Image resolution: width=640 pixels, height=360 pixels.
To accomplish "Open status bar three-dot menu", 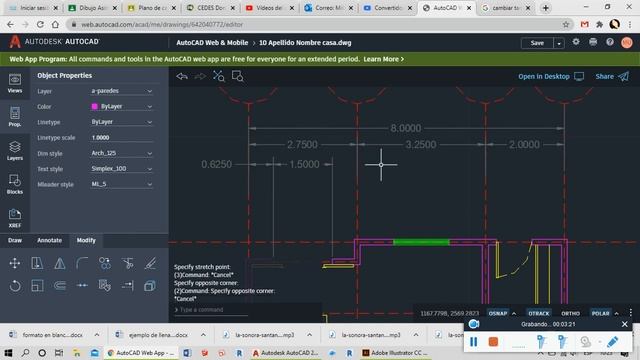I will pos(631,313).
